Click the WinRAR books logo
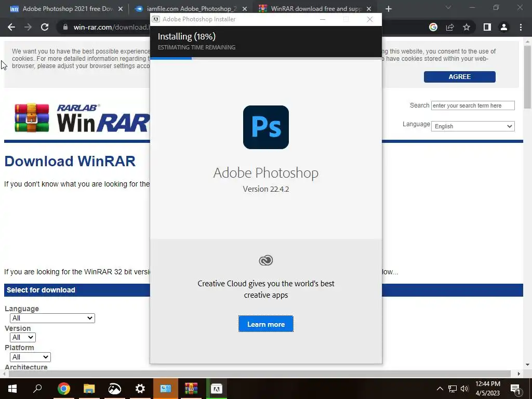The image size is (532, 399). click(32, 118)
